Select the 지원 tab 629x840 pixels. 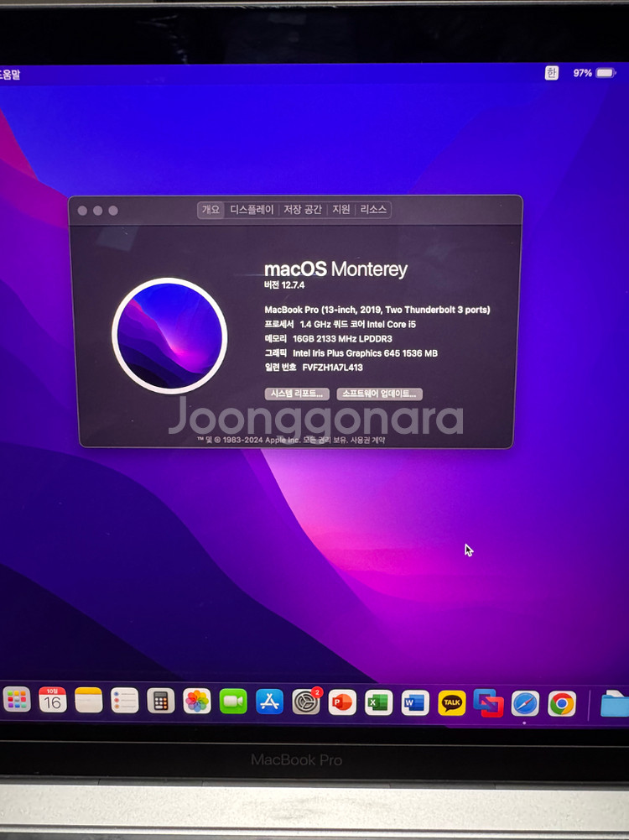pyautogui.click(x=340, y=210)
